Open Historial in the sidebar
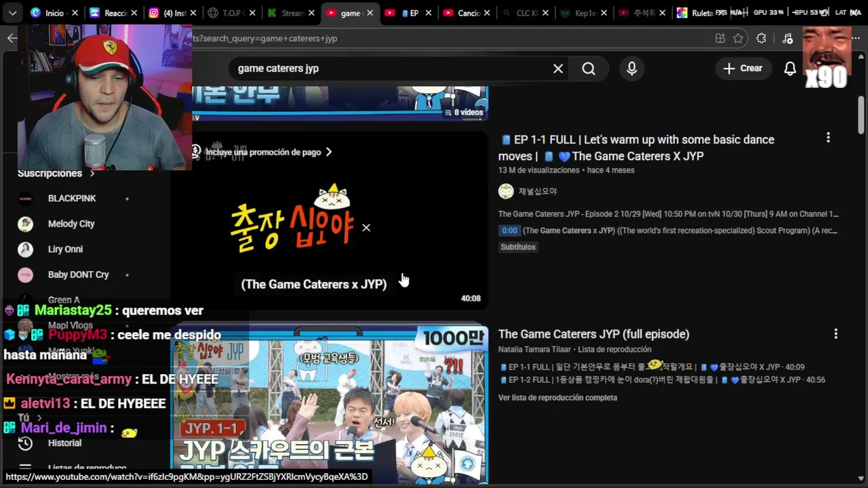The image size is (868, 488). [64, 443]
